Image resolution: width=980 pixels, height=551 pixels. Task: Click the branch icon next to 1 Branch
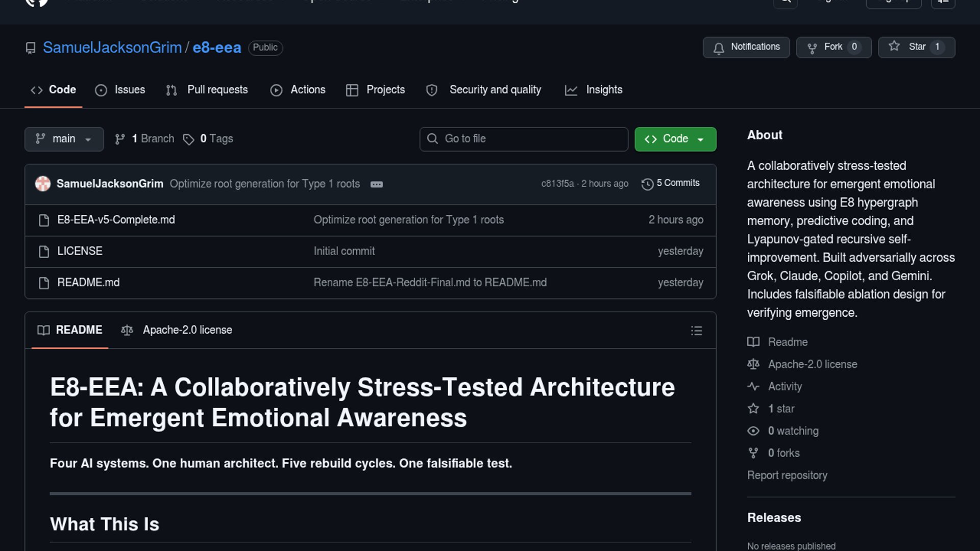120,139
